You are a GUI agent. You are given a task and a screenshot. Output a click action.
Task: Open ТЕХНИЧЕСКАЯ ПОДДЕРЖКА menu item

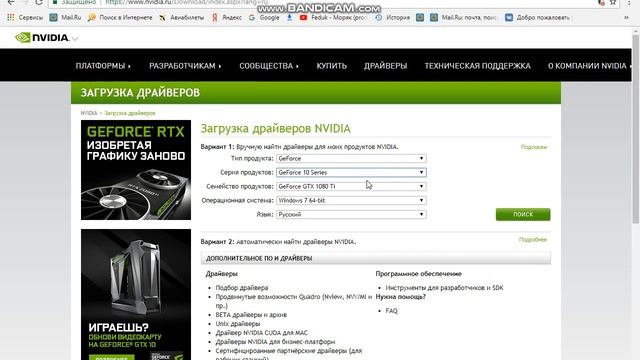coord(477,66)
